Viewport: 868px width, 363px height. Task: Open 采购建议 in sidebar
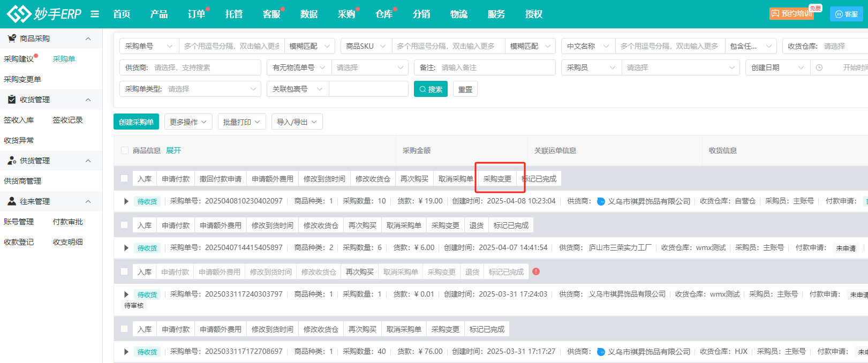[x=19, y=59]
